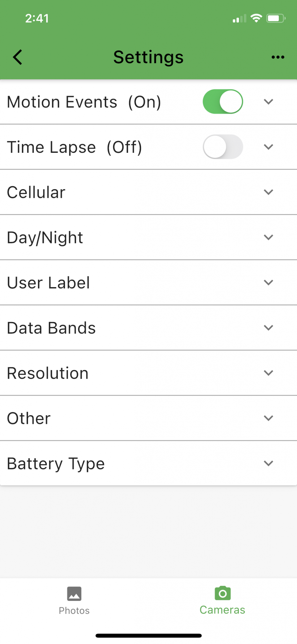Expand the Motion Events chevron

point(268,102)
